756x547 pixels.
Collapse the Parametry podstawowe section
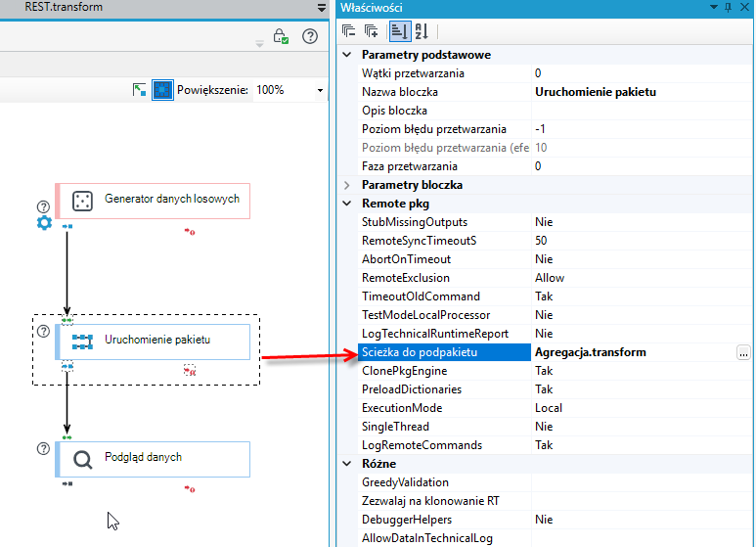pos(347,55)
